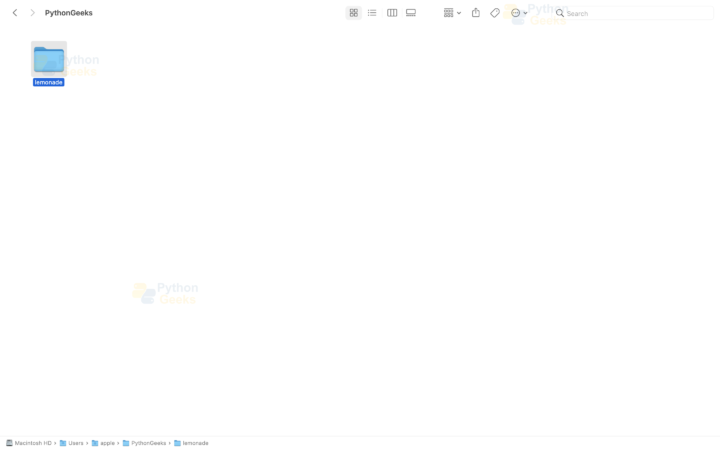Select PythonGeeks in the path bar
The width and height of the screenshot is (720, 450).
(x=145, y=443)
